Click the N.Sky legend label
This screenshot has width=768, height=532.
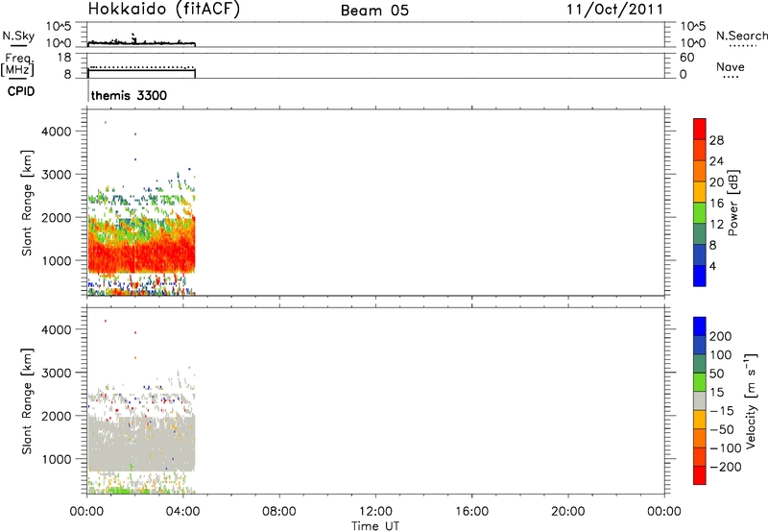(x=18, y=36)
